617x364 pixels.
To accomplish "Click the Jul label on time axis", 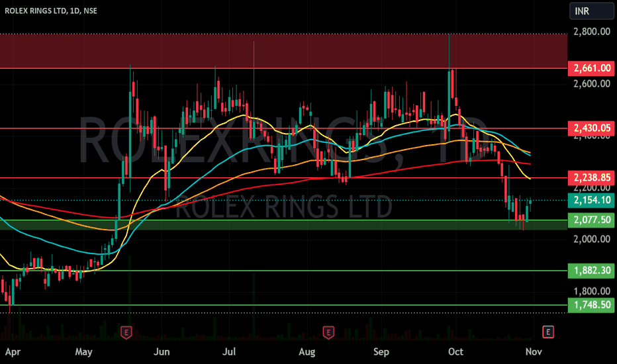I will 229,352.
